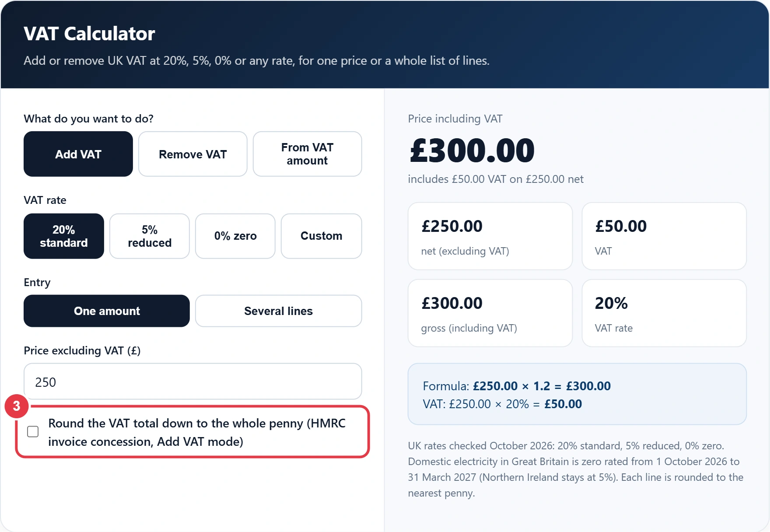Click the Formula explanation box
The width and height of the screenshot is (770, 532).
577,394
